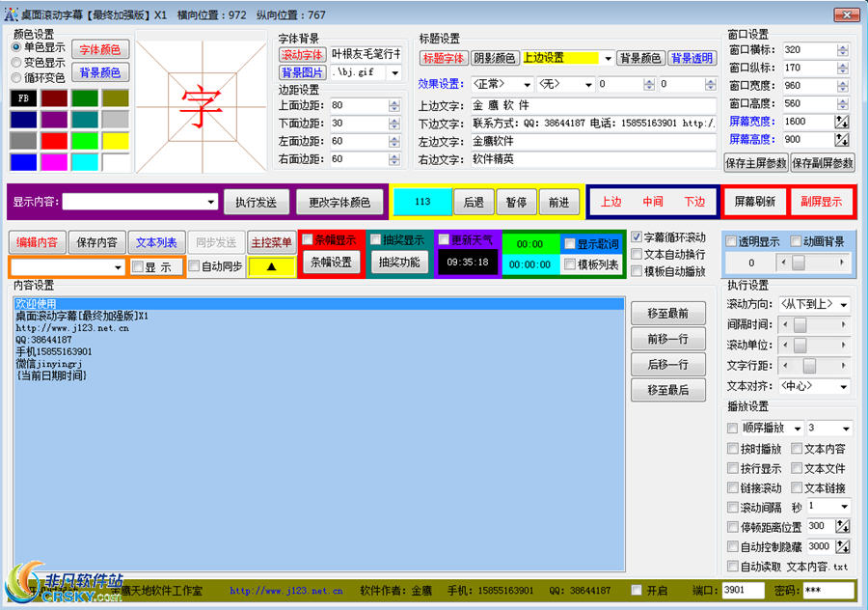Click 前进 to advance the marquee
868x610 pixels.
[559, 202]
